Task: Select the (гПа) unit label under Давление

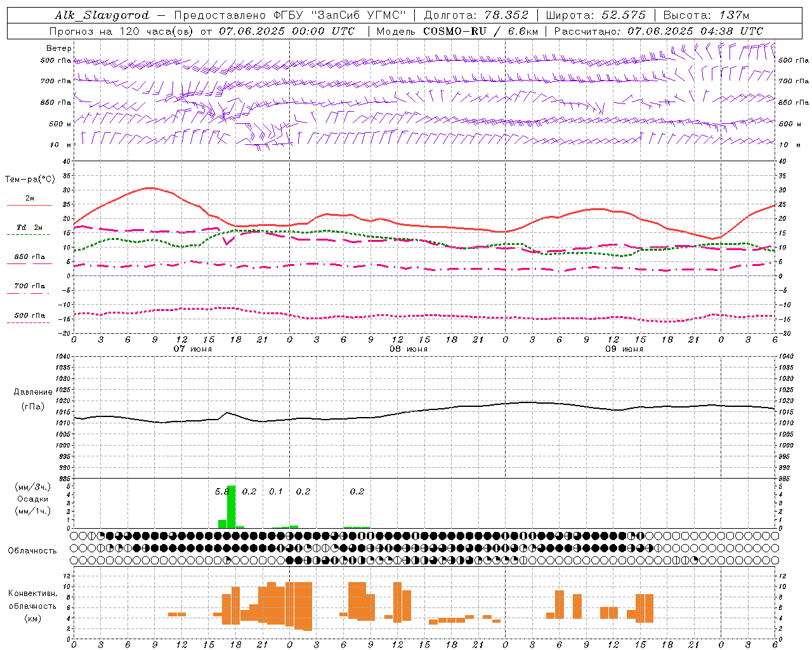Action: [x=33, y=407]
